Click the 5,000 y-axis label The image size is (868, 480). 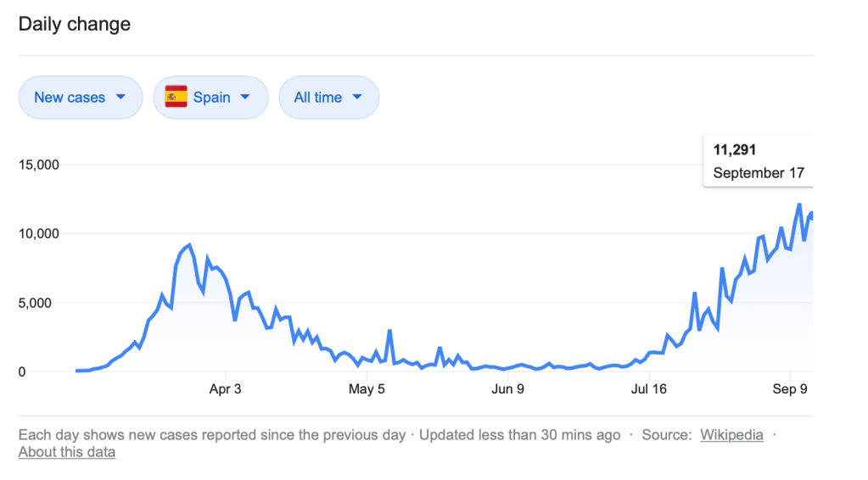(42, 303)
